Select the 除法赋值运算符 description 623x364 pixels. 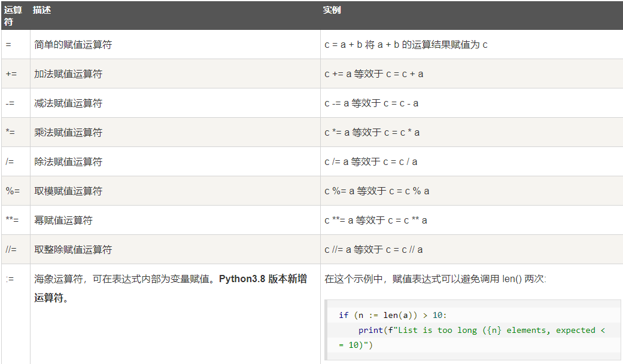point(68,161)
